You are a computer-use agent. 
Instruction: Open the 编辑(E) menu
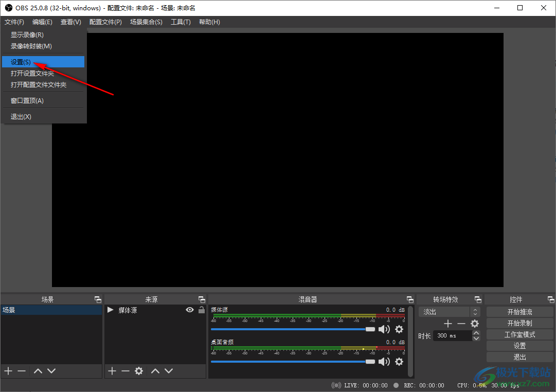pos(42,22)
